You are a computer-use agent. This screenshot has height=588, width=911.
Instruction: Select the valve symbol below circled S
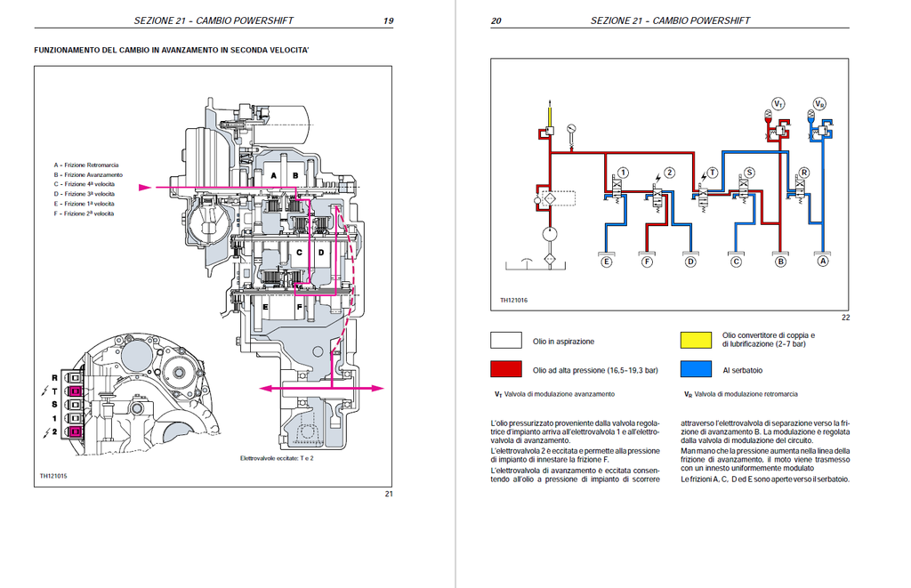pos(743,190)
